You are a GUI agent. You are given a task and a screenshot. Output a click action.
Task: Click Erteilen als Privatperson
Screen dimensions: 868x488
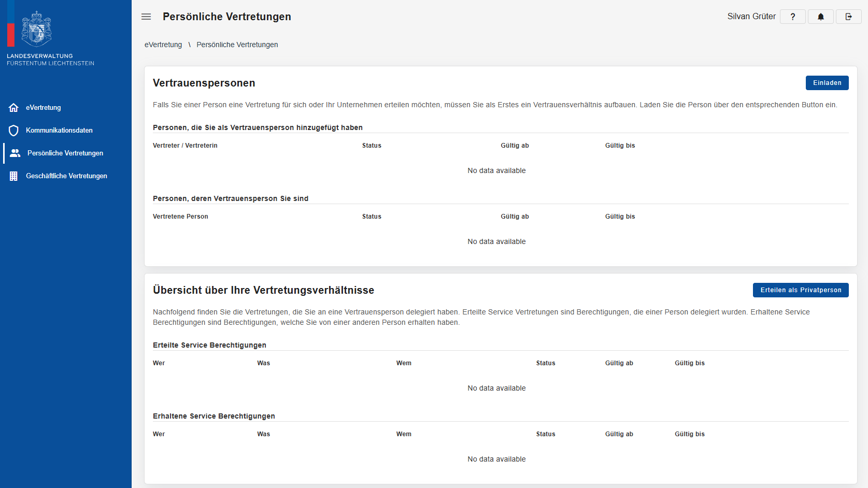(800, 290)
